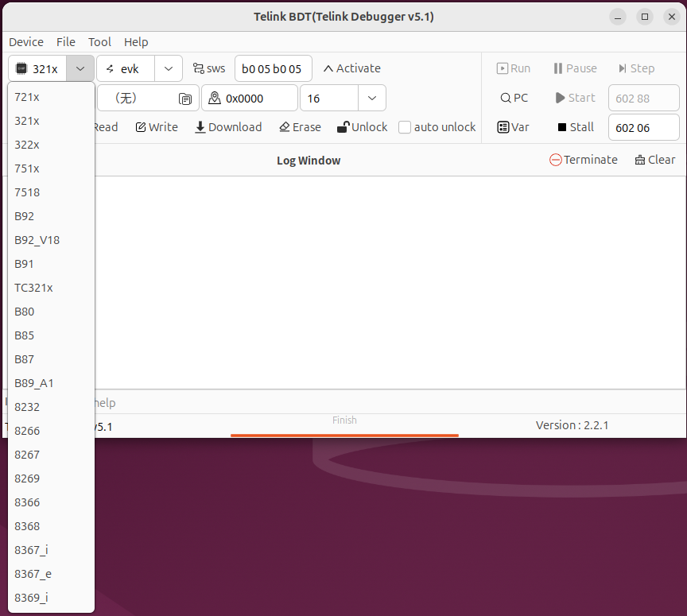The height and width of the screenshot is (616, 687).
Task: Click the Start play button
Action: click(x=575, y=98)
